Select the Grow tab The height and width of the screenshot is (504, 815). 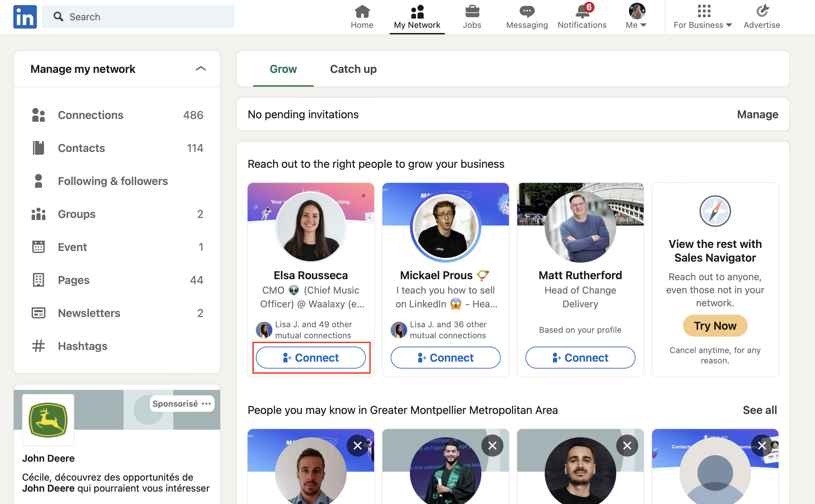click(x=283, y=69)
